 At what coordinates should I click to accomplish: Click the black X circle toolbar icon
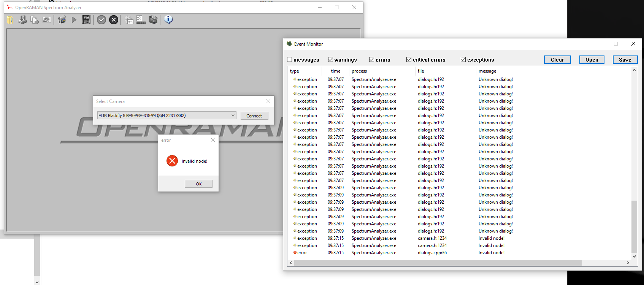(114, 20)
